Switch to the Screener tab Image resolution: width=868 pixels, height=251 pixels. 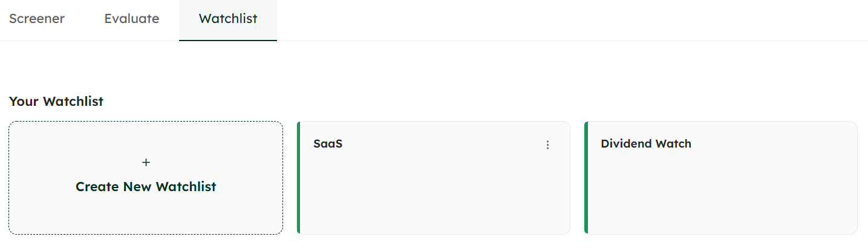pos(37,19)
